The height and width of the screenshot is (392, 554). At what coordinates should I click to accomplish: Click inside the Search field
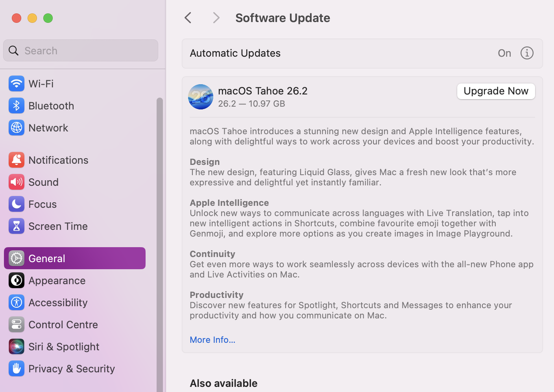click(x=80, y=50)
